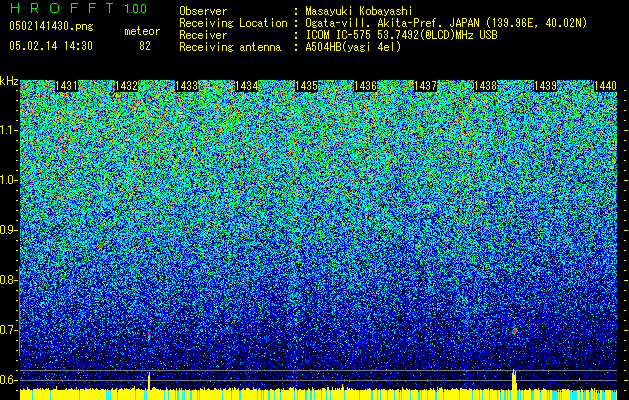This screenshot has width=629, height=400.
Task: Click the 1.0 kHz axis label
Action: pos(8,180)
